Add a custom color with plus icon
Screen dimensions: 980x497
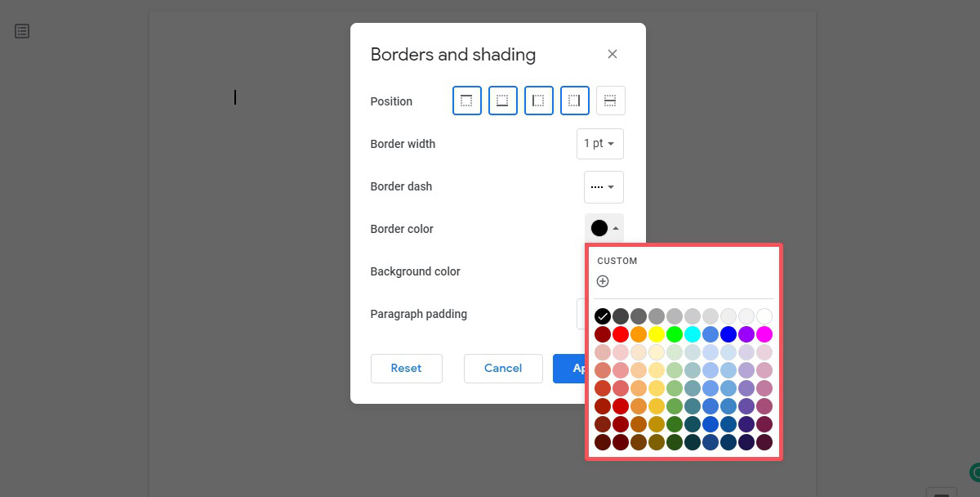(x=603, y=281)
